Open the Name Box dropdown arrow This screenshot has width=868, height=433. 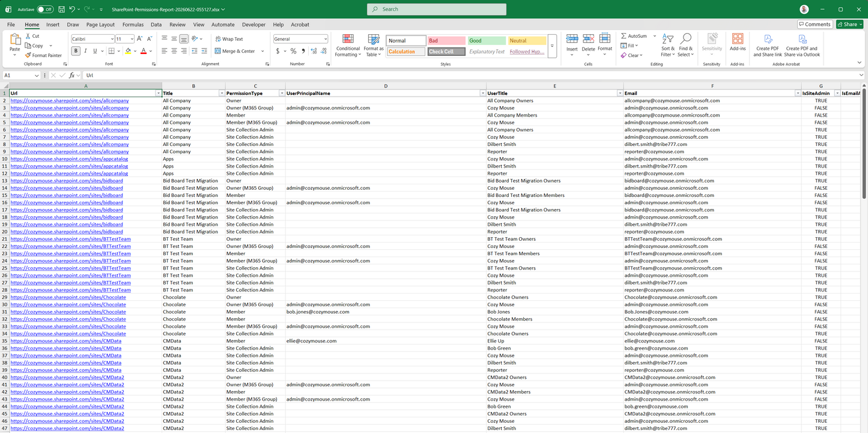tap(37, 75)
